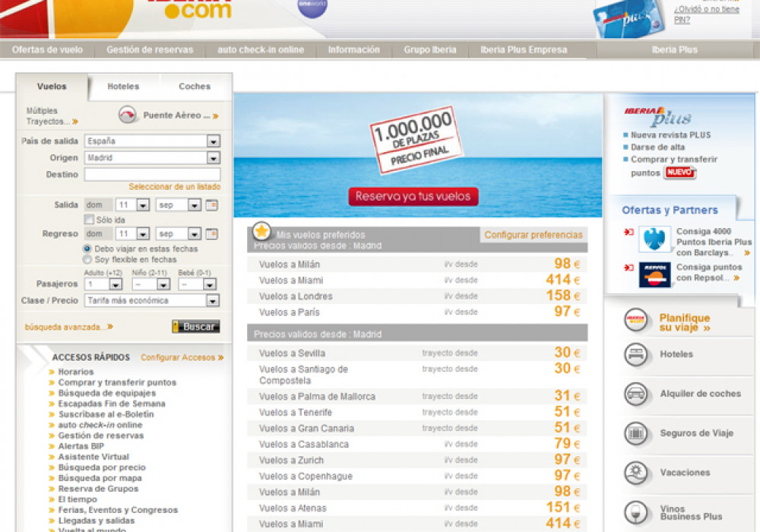Click the red arrow icon beside Barclays offer
Viewport: 760px width, 532px height.
pos(629,232)
